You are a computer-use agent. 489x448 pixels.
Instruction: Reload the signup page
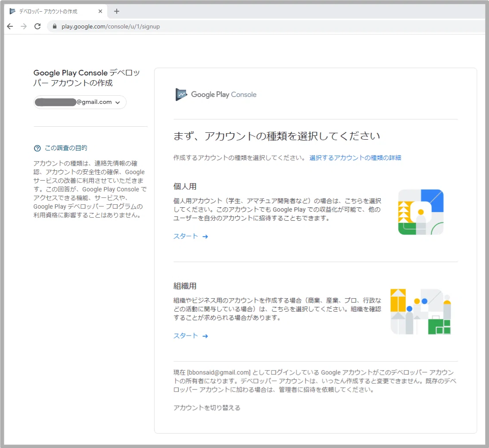(37, 27)
